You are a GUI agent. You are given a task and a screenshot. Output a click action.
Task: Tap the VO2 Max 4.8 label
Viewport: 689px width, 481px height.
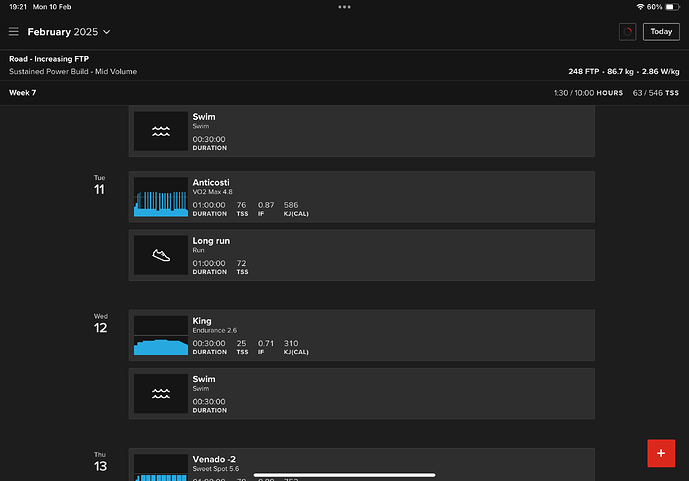pos(213,192)
